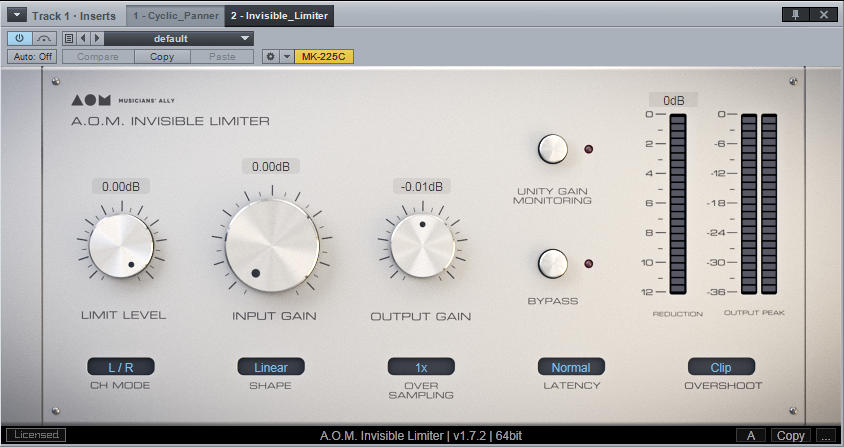Go to previous preset arrow
Image resolution: width=844 pixels, height=447 pixels.
pos(83,38)
